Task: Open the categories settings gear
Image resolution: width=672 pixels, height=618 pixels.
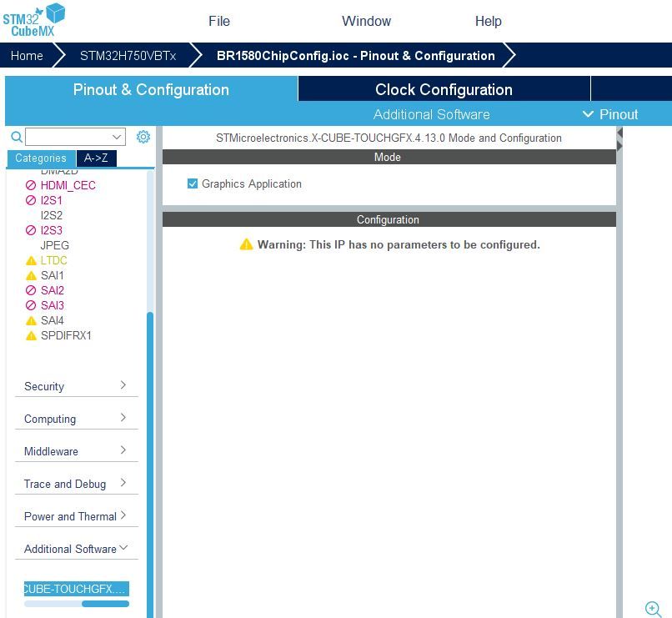Action: pyautogui.click(x=143, y=137)
